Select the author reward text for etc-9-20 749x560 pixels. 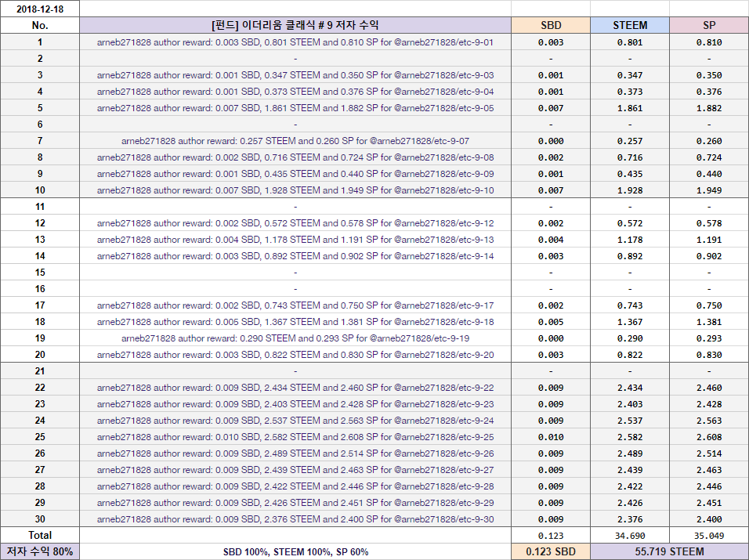[295, 355]
